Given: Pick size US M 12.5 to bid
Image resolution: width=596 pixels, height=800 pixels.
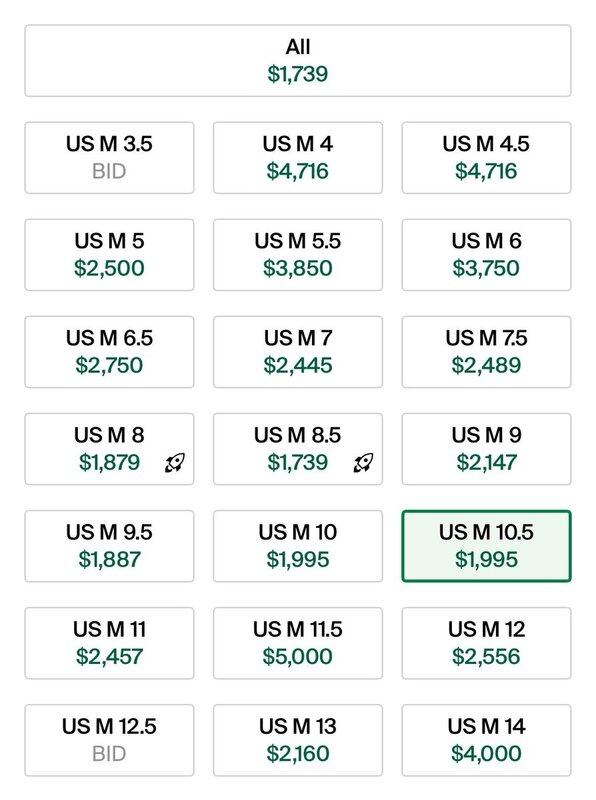Looking at the screenshot, I should [109, 740].
